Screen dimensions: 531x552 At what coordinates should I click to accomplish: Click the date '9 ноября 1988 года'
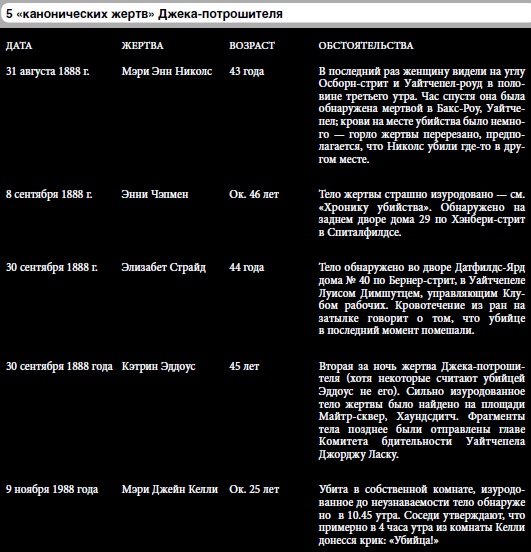52,489
